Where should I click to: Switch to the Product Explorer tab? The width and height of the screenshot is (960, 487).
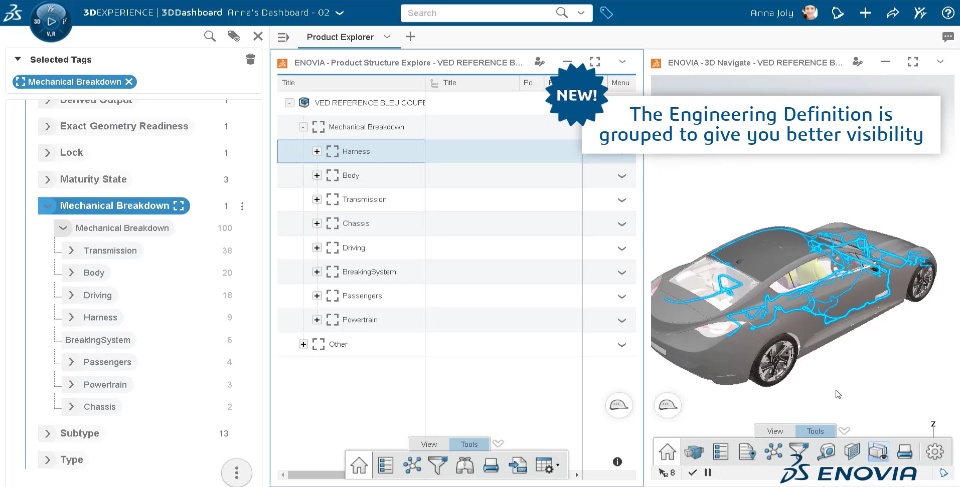(x=340, y=37)
